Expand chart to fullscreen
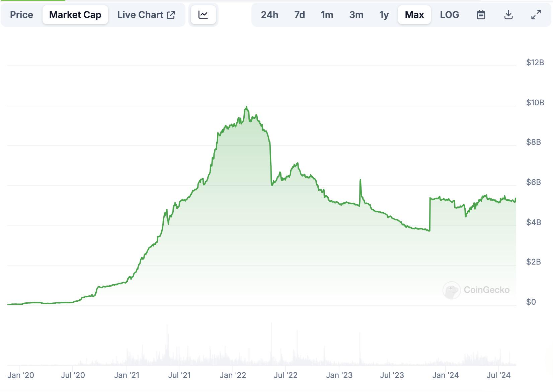The height and width of the screenshot is (392, 553). point(536,15)
